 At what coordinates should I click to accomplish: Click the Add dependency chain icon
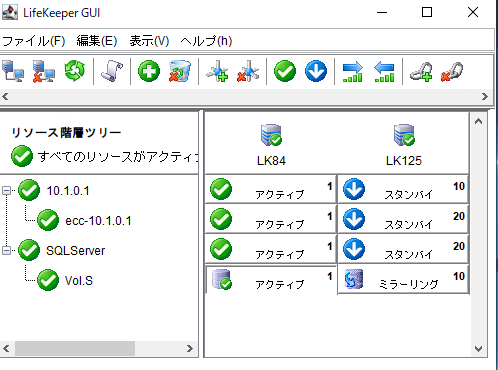(x=421, y=71)
